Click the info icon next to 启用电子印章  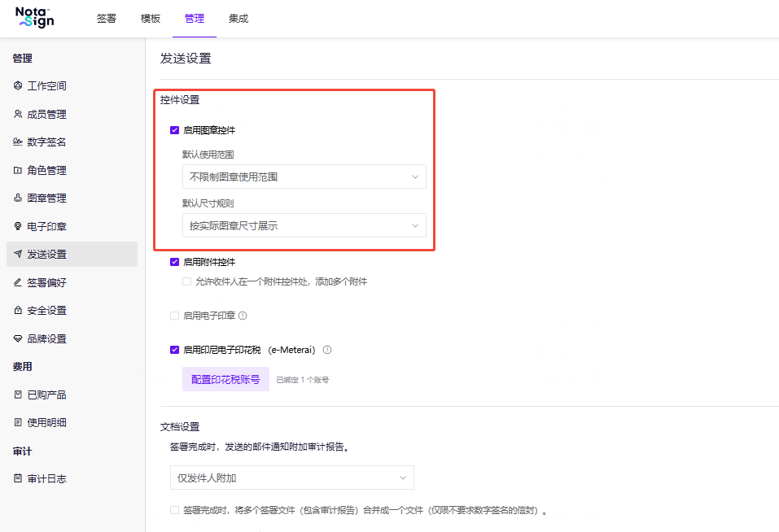(x=243, y=316)
